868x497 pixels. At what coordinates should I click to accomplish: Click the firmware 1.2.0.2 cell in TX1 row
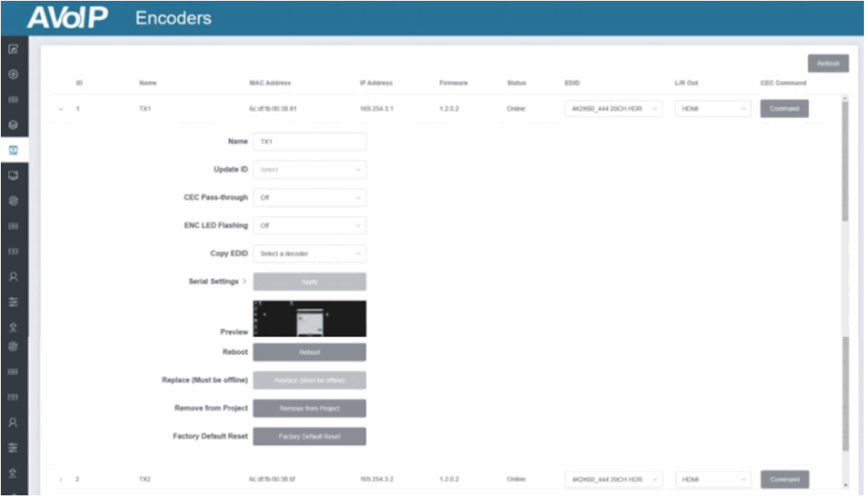pos(449,109)
